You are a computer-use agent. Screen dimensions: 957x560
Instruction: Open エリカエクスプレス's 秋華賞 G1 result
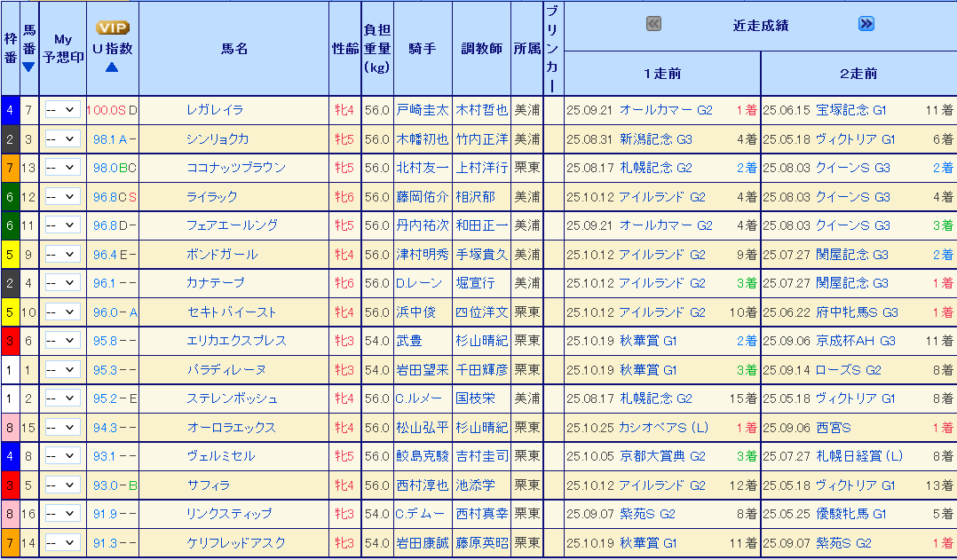tap(647, 341)
